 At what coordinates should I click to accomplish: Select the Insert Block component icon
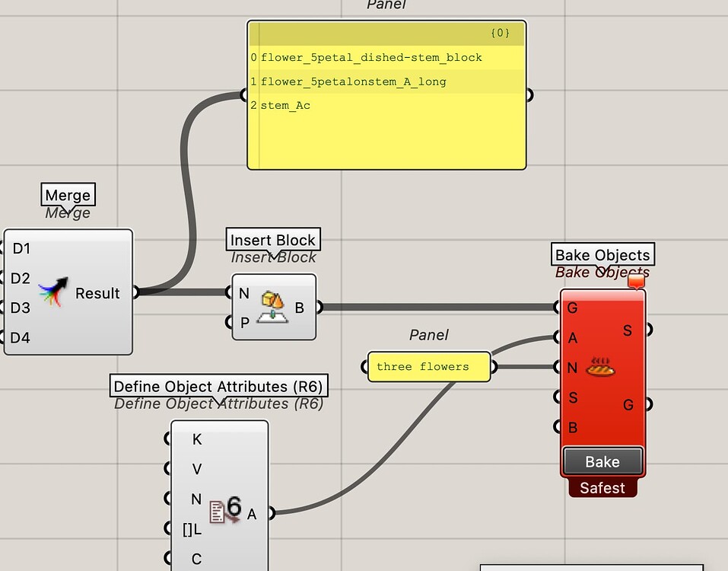274,308
